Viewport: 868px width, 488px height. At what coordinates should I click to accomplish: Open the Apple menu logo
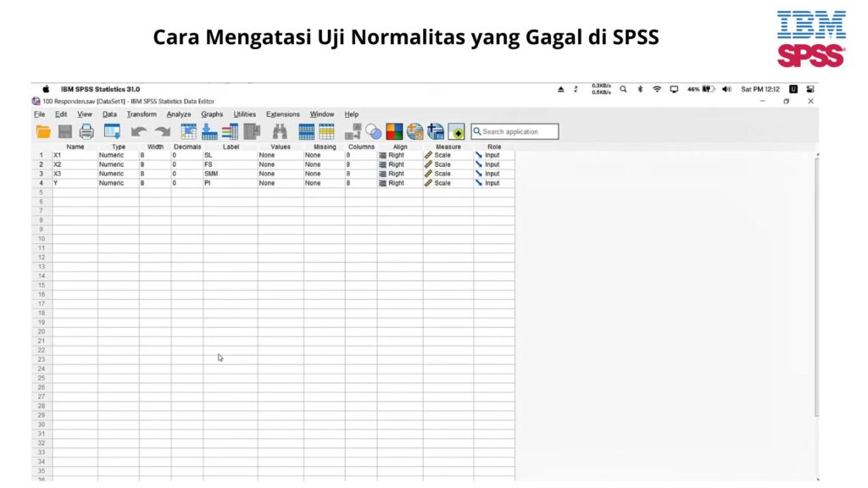(46, 89)
